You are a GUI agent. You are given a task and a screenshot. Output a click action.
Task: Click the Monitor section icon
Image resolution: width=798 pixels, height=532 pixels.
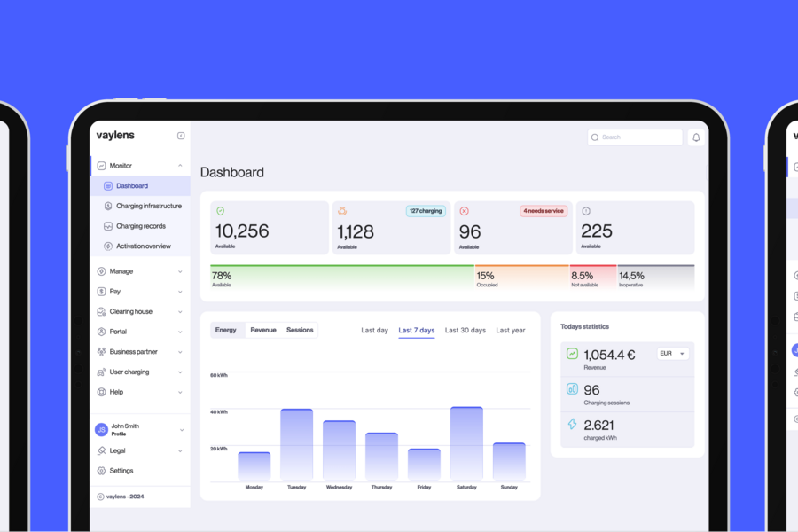tap(101, 166)
